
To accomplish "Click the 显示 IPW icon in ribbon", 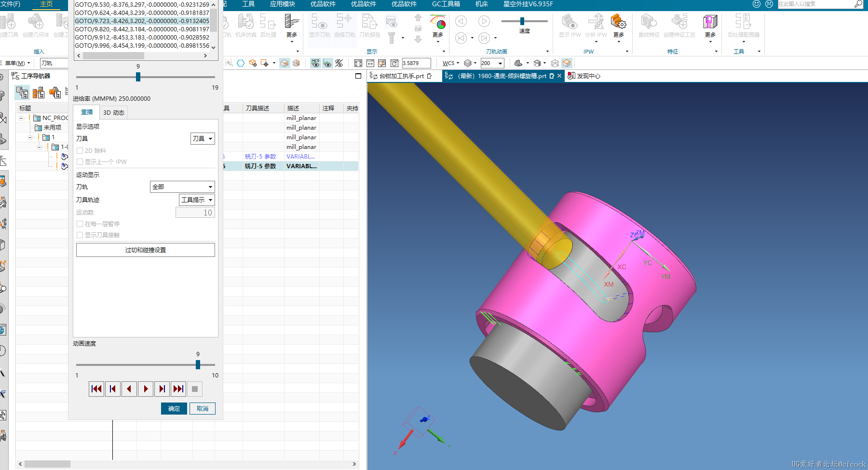I will click(570, 26).
